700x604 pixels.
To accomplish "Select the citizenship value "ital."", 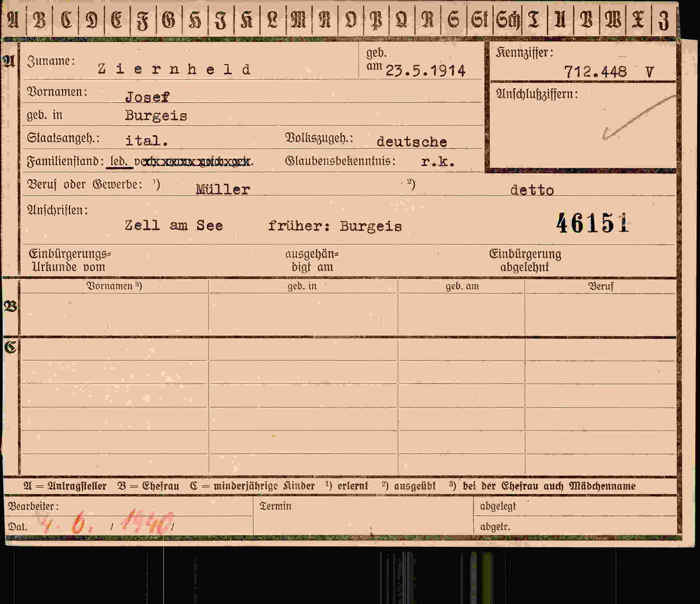I will pos(146,141).
